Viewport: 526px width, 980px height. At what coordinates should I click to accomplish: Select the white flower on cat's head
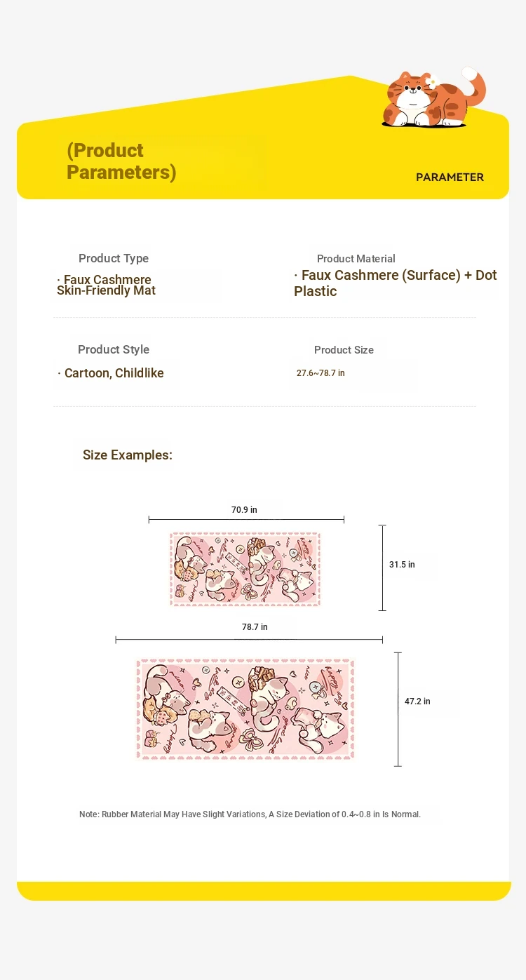point(432,82)
